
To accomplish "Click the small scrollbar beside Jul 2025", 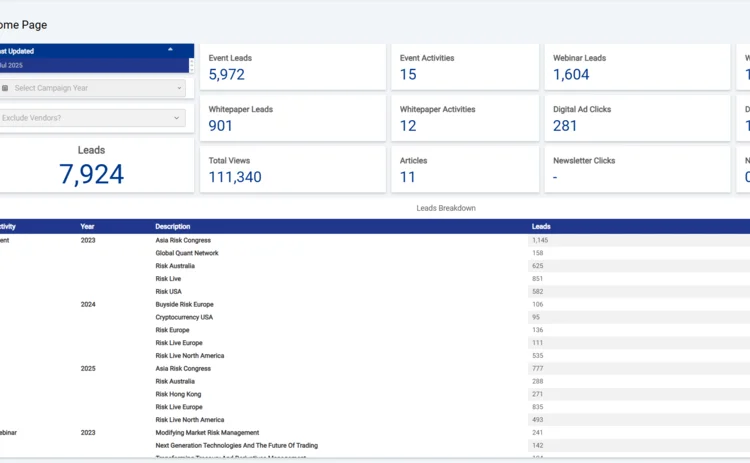I will pyautogui.click(x=191, y=65).
